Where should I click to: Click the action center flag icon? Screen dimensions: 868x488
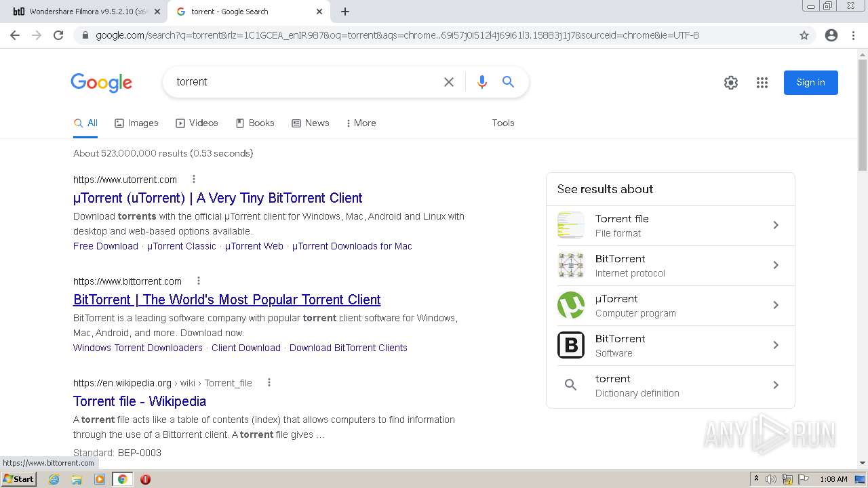click(x=804, y=479)
